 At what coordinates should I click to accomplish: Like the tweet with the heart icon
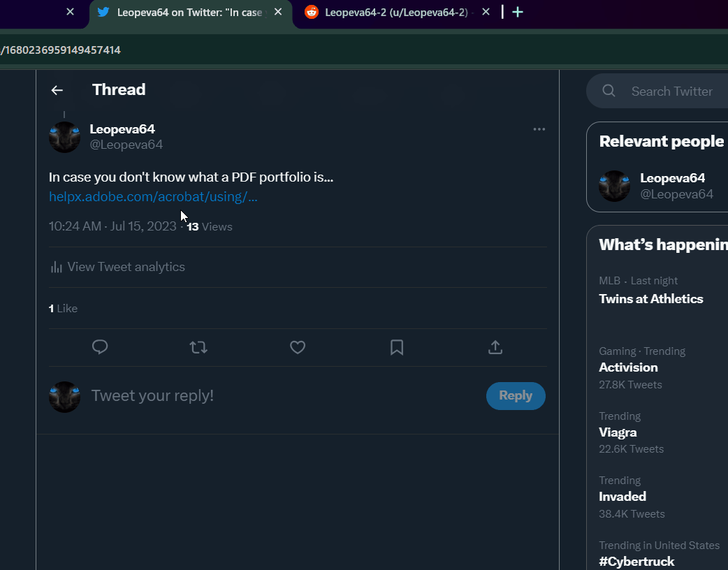pos(297,347)
